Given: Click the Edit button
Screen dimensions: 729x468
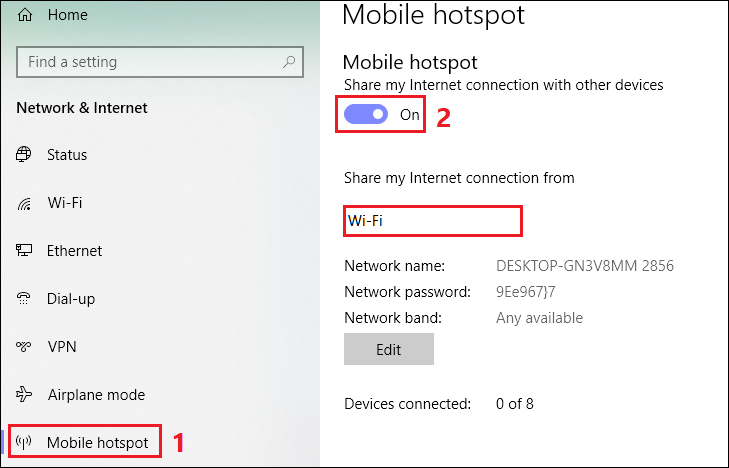Looking at the screenshot, I should (389, 349).
